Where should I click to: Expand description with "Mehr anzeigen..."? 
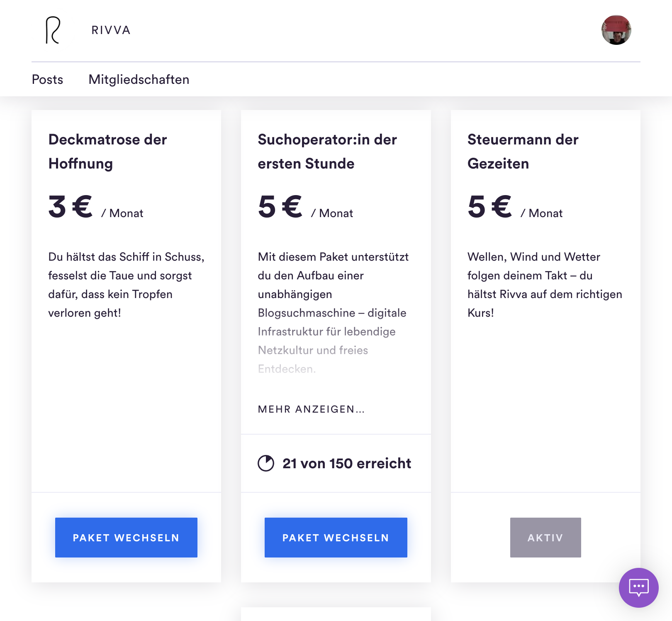tap(311, 409)
